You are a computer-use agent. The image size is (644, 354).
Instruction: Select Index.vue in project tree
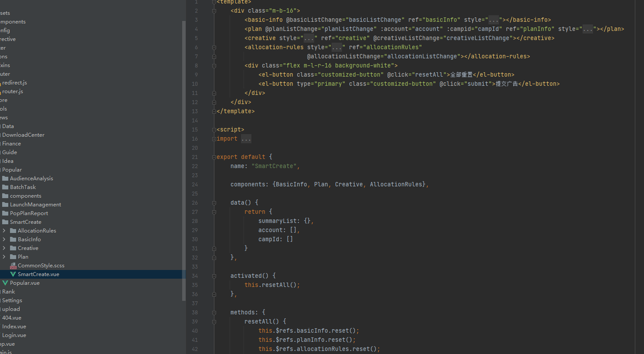coord(14,327)
